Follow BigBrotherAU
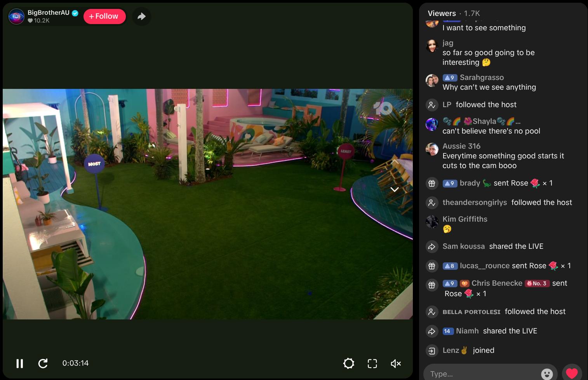The width and height of the screenshot is (588, 380). point(104,16)
